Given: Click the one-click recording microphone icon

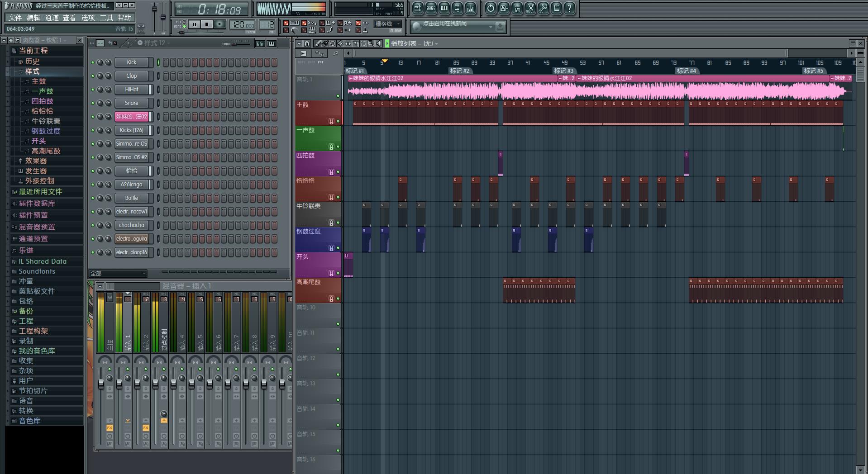Looking at the screenshot, I should pyautogui.click(x=543, y=8).
